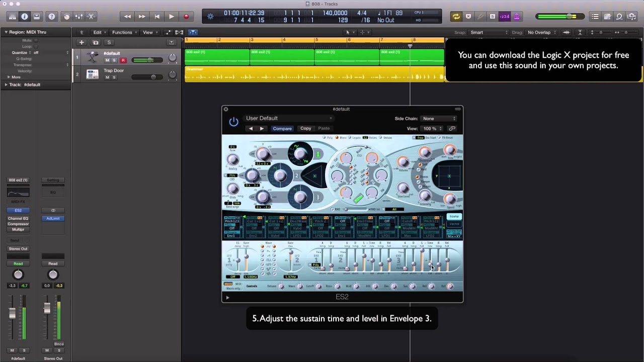Open the Media browser icon

point(631,17)
